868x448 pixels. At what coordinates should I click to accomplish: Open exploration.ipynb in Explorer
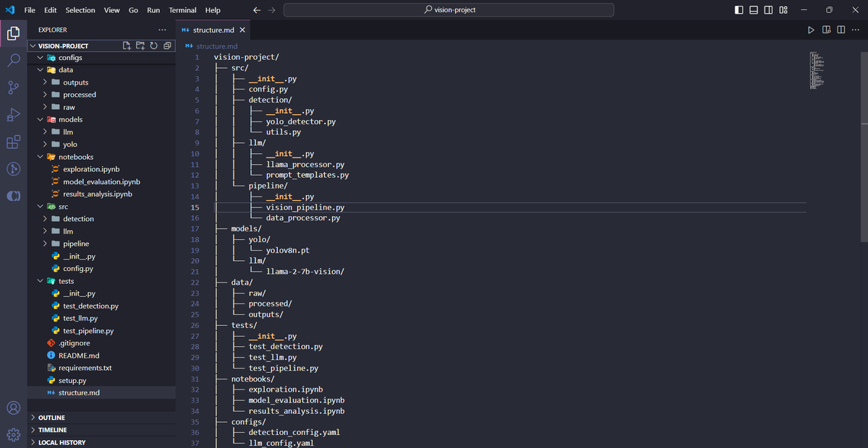[101, 169]
